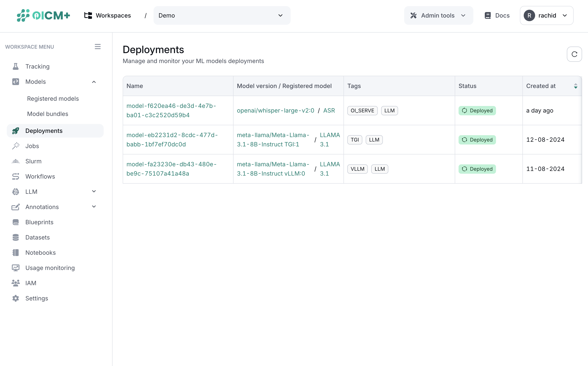Open Usage monitoring

50,268
